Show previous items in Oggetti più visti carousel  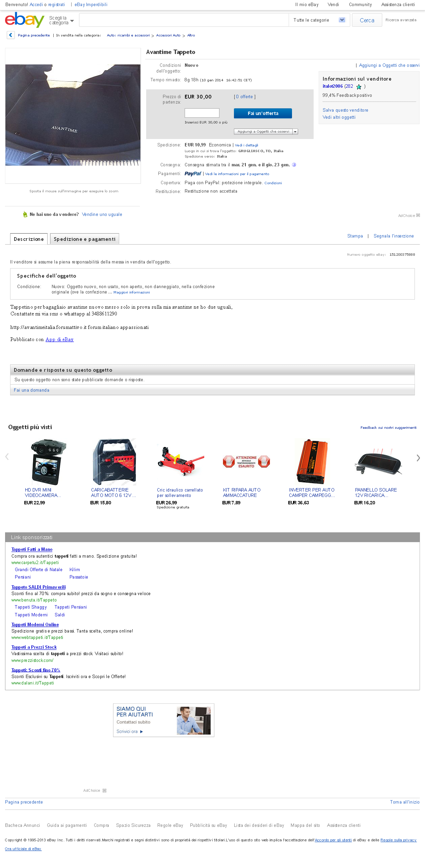click(x=7, y=457)
